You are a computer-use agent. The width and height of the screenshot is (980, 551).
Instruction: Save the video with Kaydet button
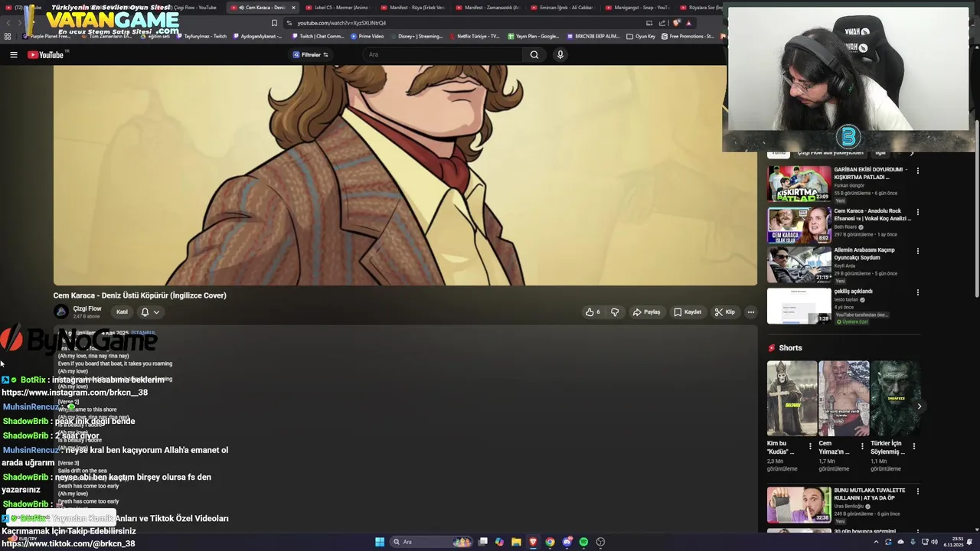pos(688,311)
